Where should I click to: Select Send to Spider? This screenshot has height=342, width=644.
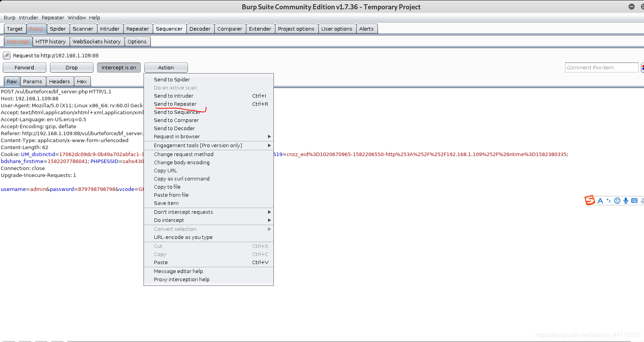(x=208, y=79)
